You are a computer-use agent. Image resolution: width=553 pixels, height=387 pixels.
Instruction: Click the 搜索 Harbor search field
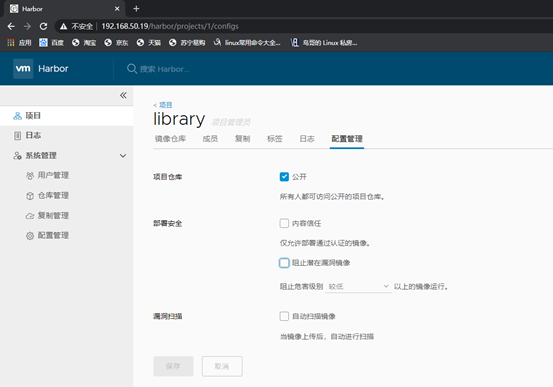(165, 69)
